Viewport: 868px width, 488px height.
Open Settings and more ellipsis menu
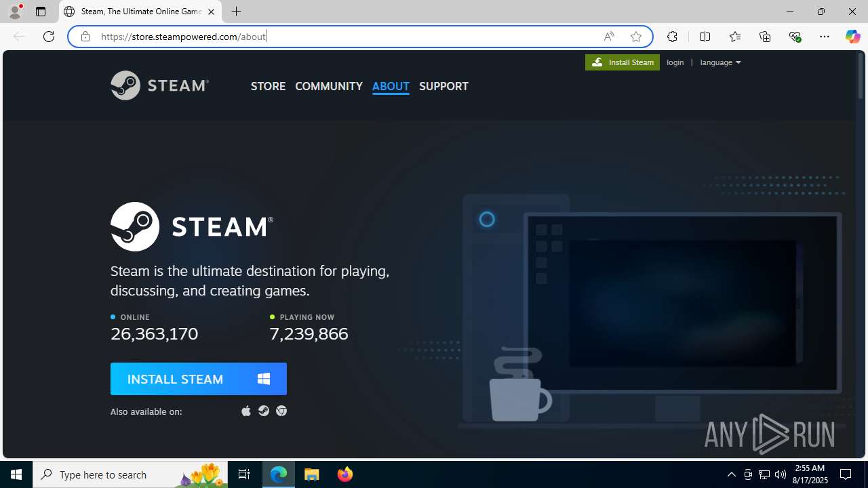825,37
